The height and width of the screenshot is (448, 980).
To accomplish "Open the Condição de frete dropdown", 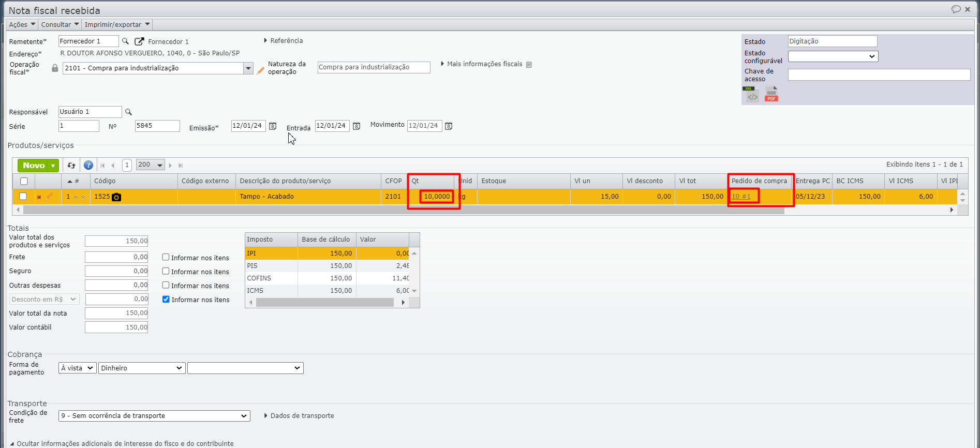I will pos(154,416).
